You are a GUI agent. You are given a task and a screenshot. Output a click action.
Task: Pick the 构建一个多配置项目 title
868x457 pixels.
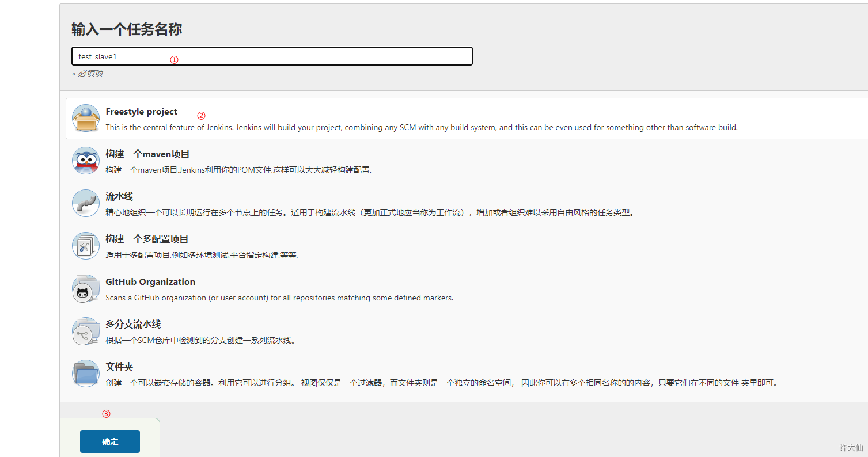coord(147,239)
